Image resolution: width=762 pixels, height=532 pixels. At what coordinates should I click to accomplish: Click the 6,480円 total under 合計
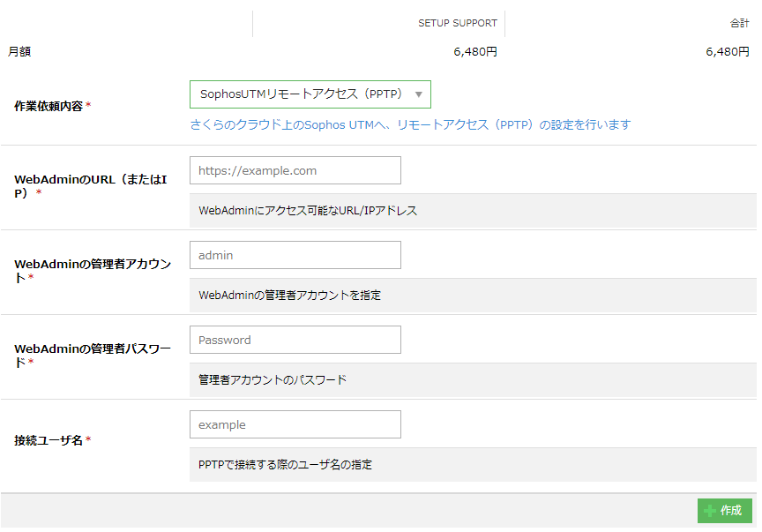(x=727, y=52)
